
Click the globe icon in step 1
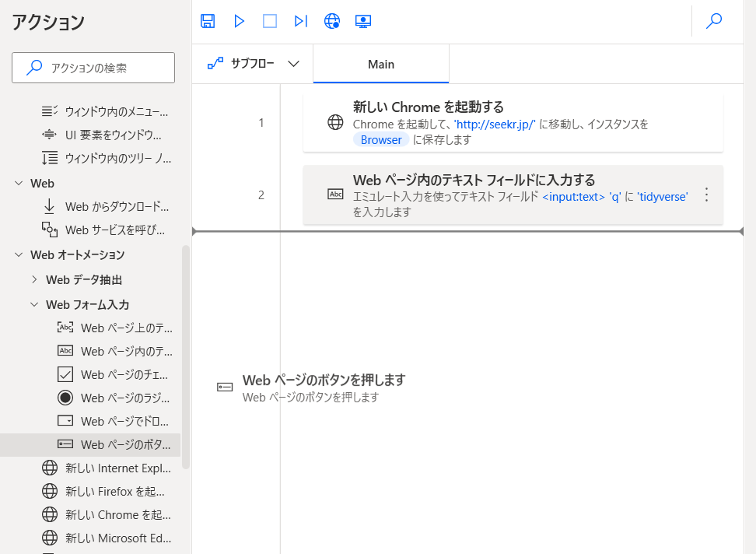335,122
